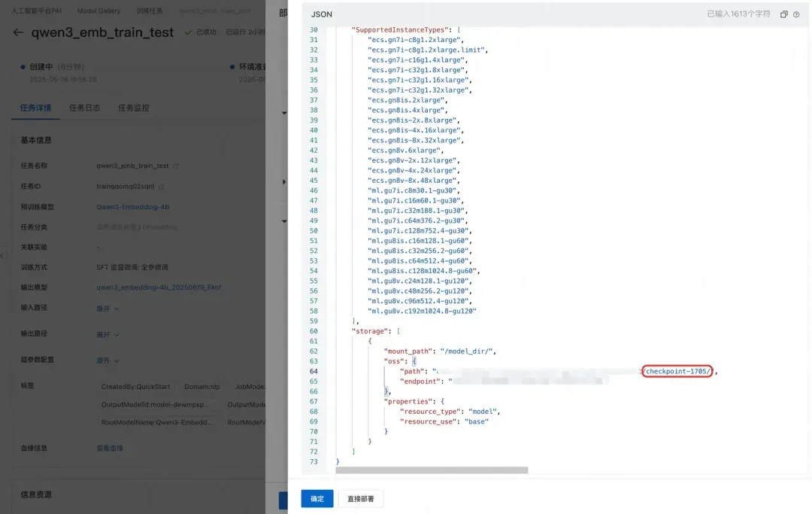The width and height of the screenshot is (812, 514).
Task: Copy task name with icon after qwen3_emb_train_test
Action: tap(176, 166)
